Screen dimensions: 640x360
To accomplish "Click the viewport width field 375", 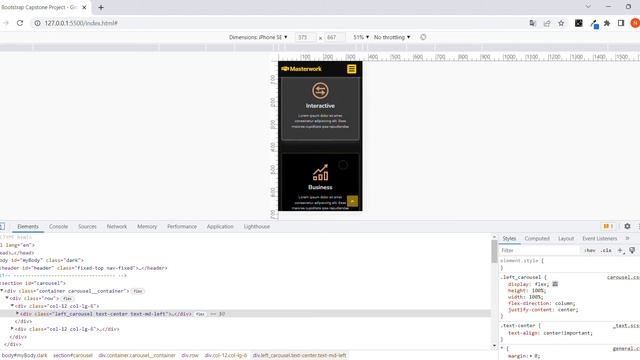I will (x=304, y=37).
